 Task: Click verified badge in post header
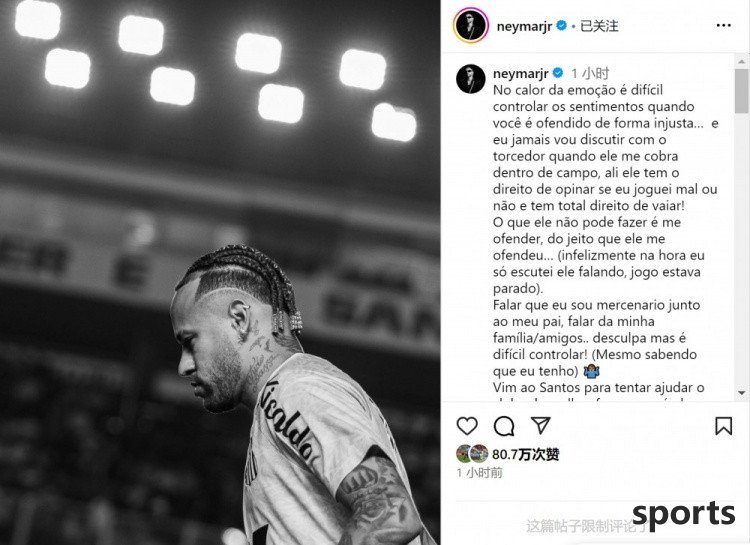pos(562,25)
